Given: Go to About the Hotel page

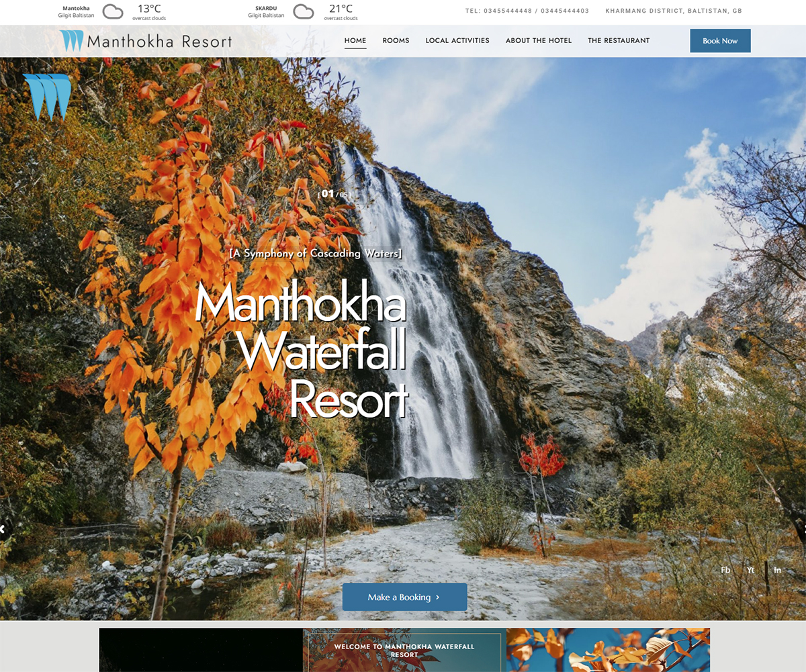Looking at the screenshot, I should point(538,41).
